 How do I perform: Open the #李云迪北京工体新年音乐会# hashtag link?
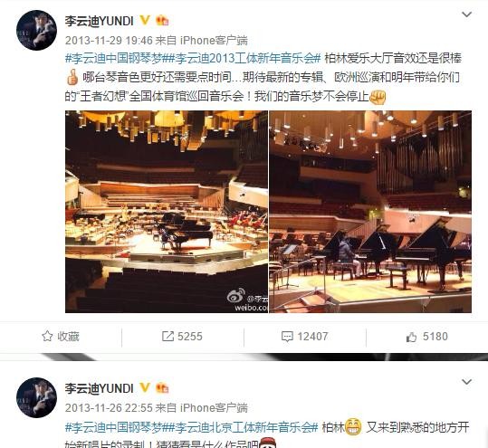pos(240,427)
